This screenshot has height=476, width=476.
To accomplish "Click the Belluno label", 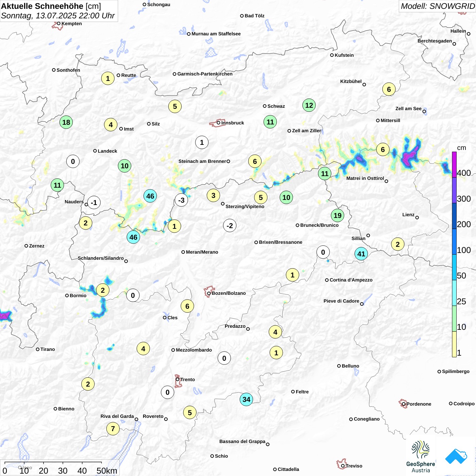I will (x=350, y=366).
